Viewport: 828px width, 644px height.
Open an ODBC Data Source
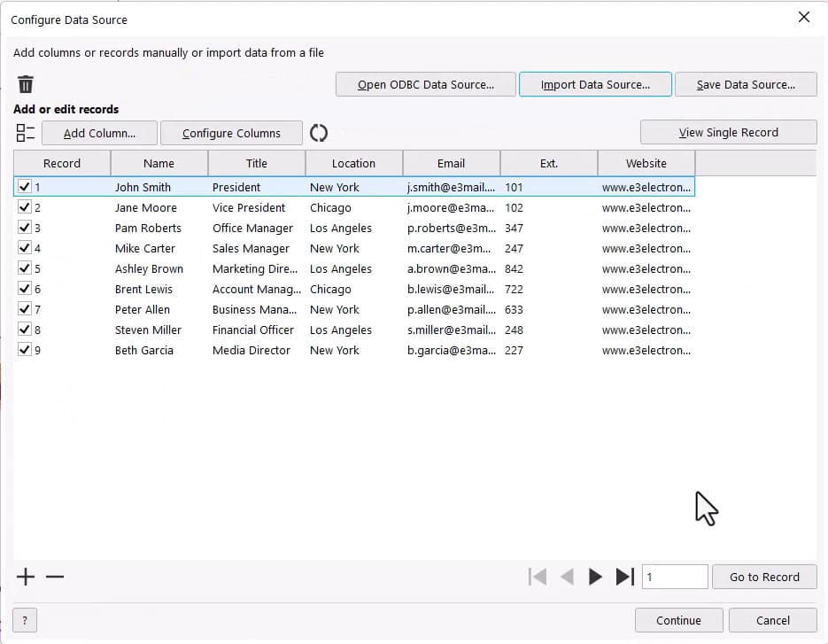(x=425, y=84)
